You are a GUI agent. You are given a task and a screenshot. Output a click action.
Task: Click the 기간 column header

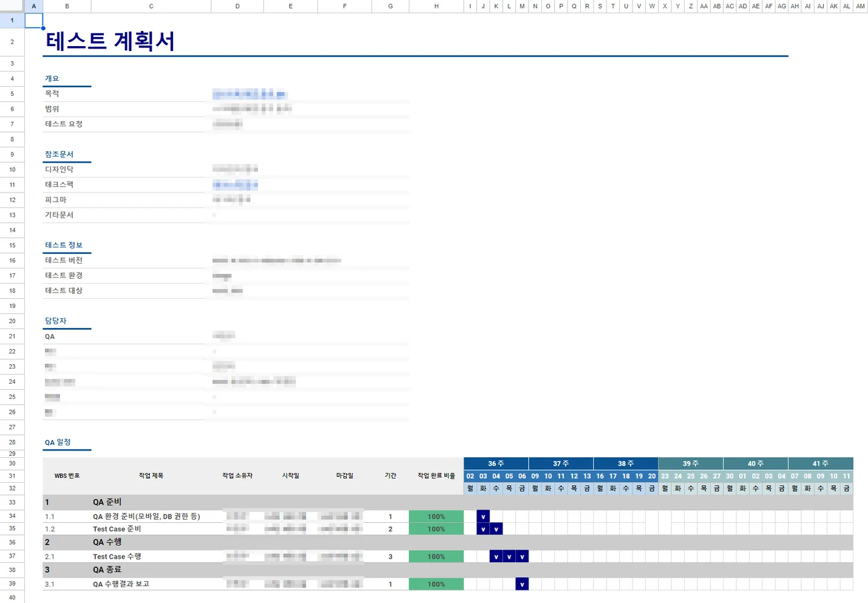pos(390,475)
